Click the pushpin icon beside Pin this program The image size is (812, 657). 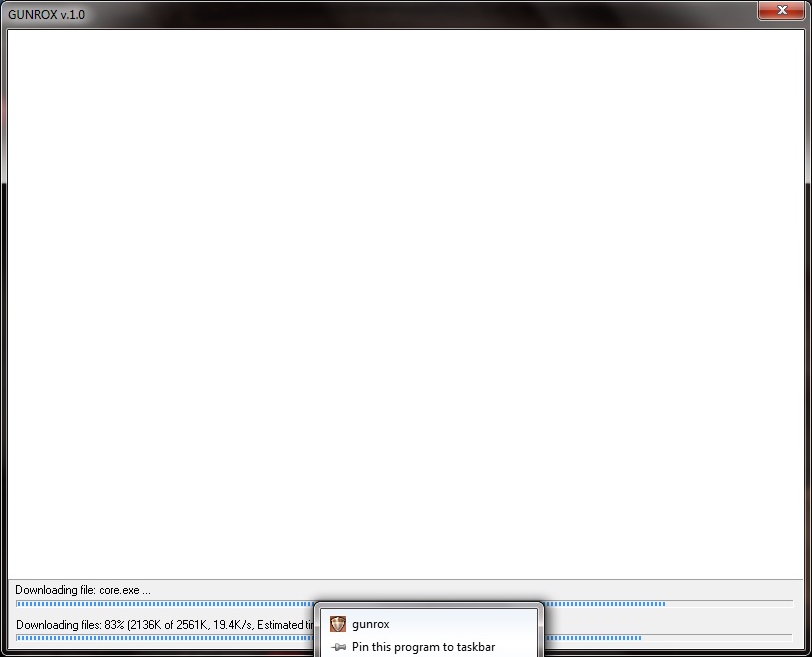(x=338, y=647)
